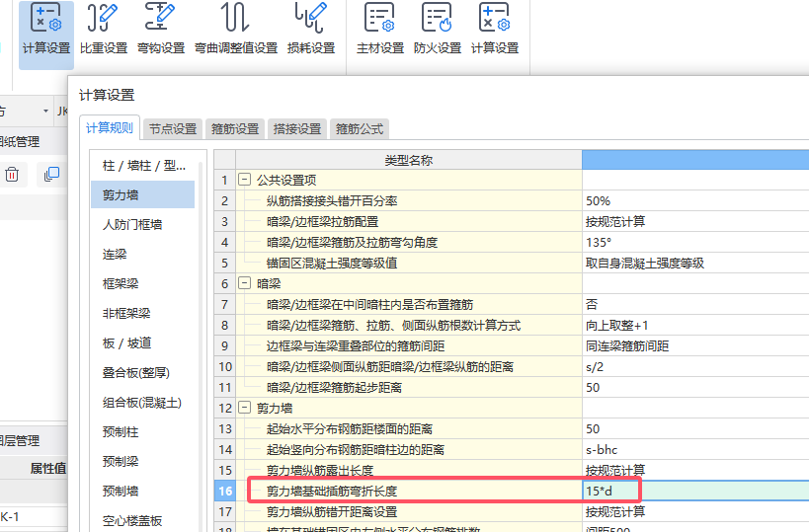Select row 剪力墙基础插筋弯折长度
Viewport: 809px width, 532px height.
[x=409, y=491]
